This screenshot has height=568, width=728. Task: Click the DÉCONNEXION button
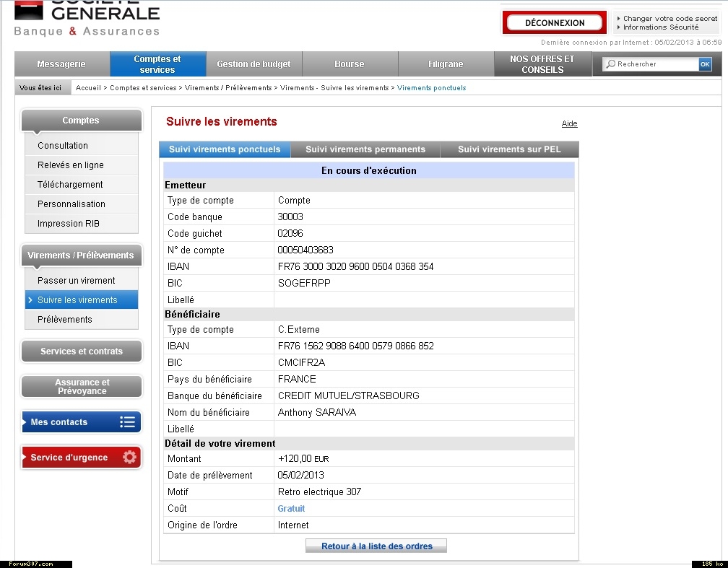(555, 23)
